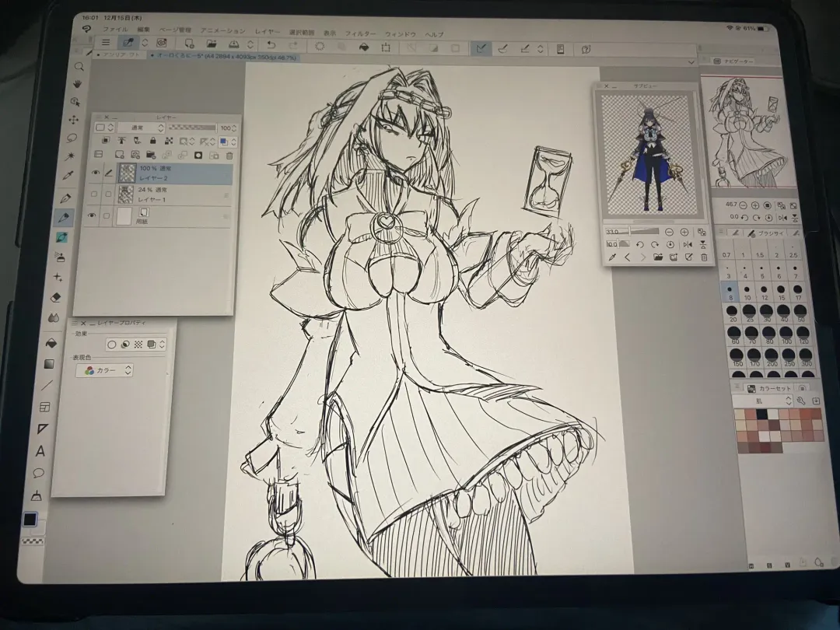840x630 pixels.
Task: Open the カラー expression color dropdown
Action: tap(104, 371)
